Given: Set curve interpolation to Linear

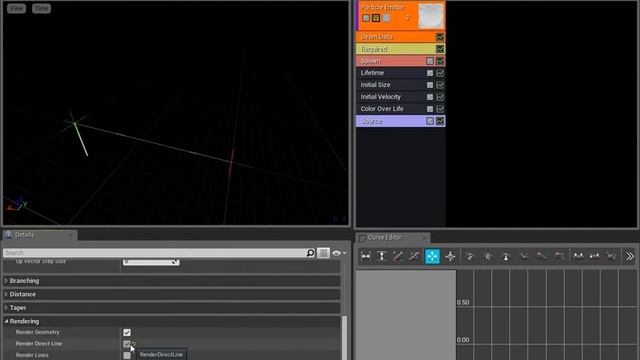Looking at the screenshot, I should 542,256.
